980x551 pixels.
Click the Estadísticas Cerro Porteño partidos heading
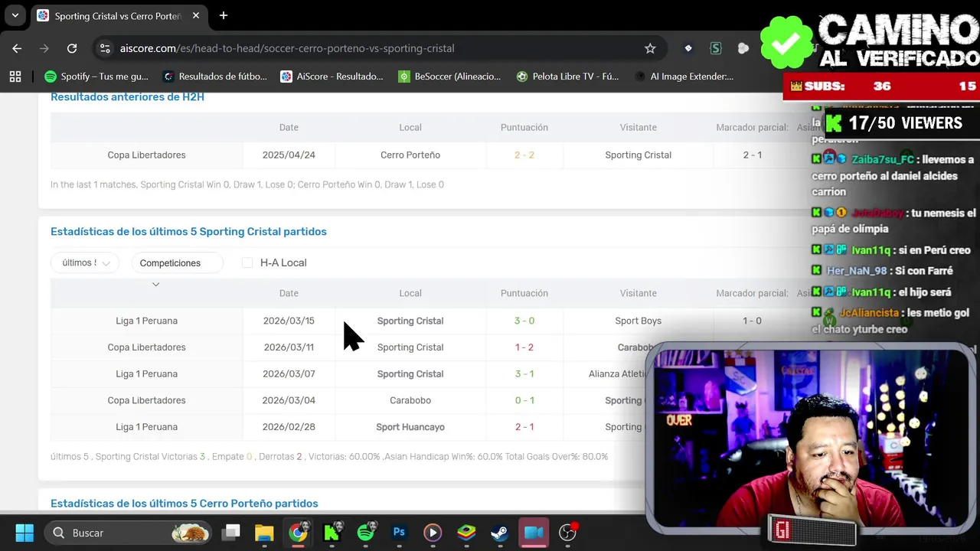185,504
